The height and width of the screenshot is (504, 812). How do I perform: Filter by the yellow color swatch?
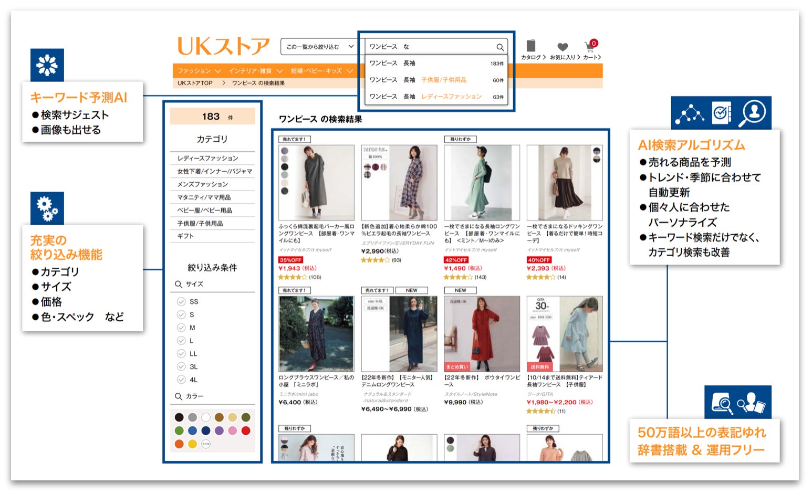193,444
